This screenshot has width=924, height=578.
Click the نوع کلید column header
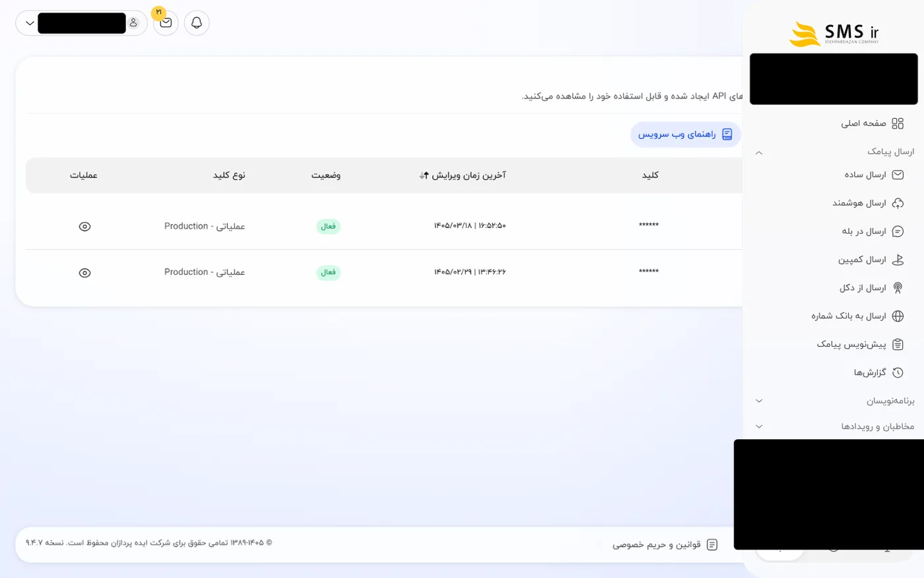tap(229, 176)
